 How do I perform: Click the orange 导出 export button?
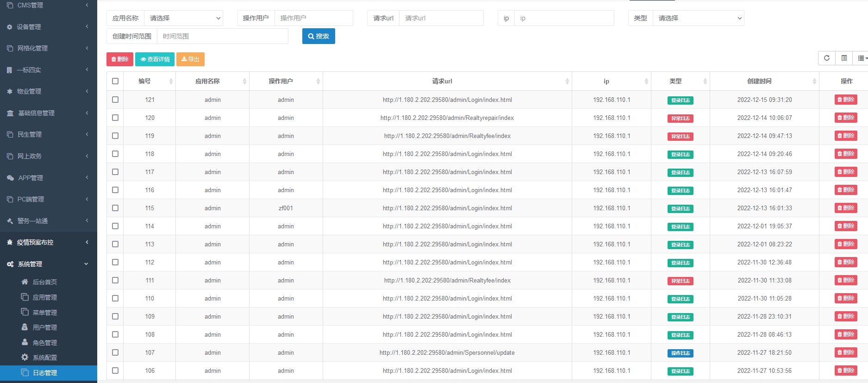pos(190,59)
